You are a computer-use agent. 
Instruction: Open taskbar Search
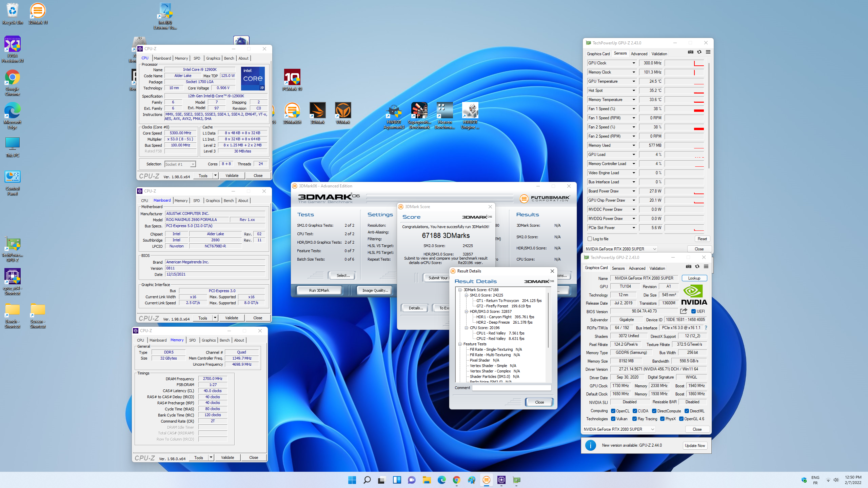(367, 480)
